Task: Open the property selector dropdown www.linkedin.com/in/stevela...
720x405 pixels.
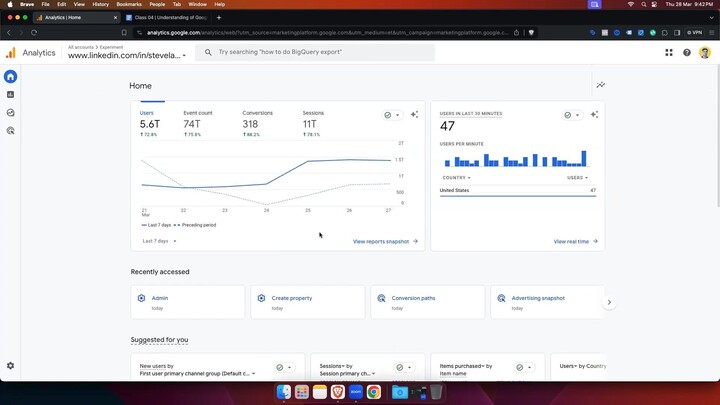Action: (x=127, y=56)
